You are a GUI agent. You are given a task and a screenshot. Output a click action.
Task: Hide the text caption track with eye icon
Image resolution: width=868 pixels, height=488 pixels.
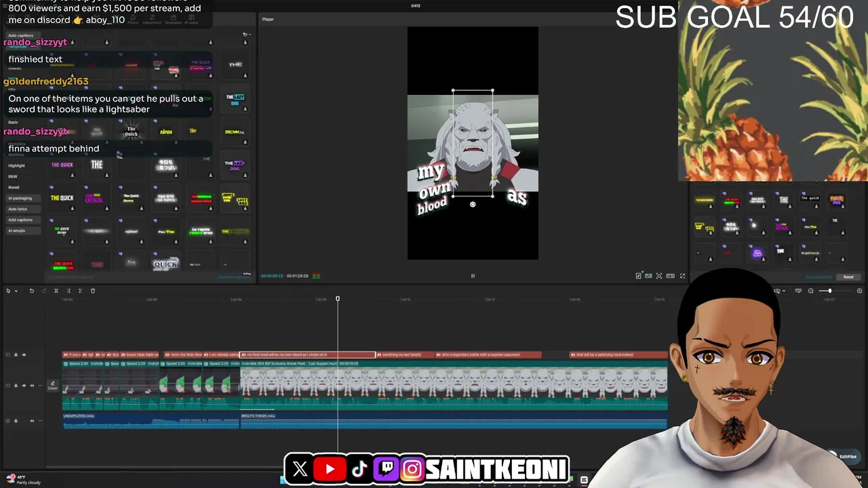click(x=24, y=354)
